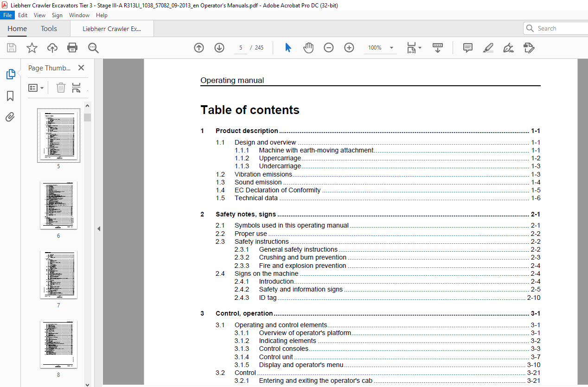Open the Window menu

[79, 15]
